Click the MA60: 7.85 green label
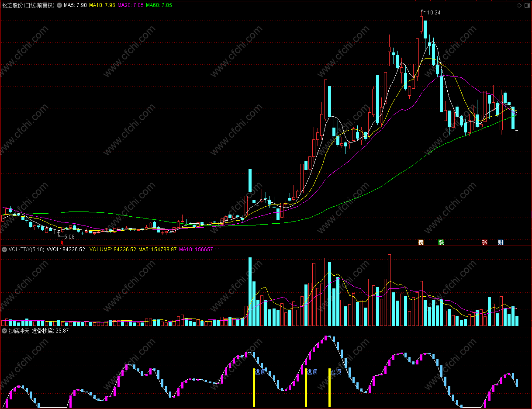This screenshot has height=409, width=532. [159, 5]
